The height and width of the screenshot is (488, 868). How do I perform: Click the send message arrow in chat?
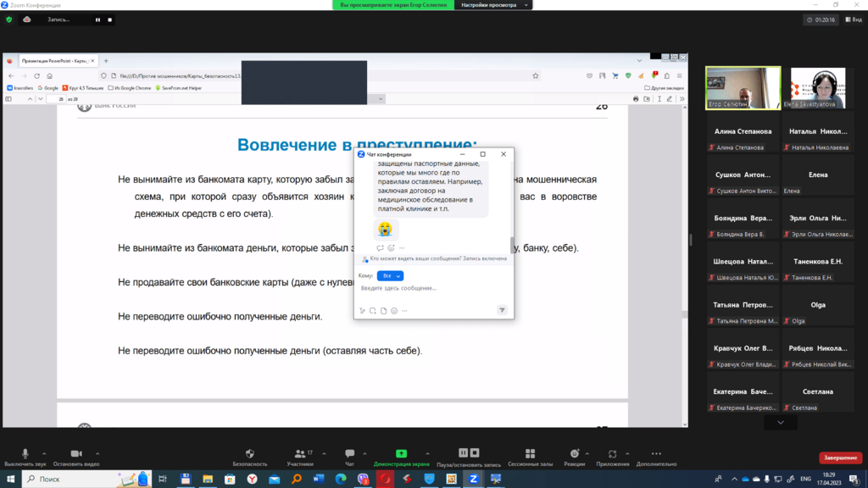(502, 310)
